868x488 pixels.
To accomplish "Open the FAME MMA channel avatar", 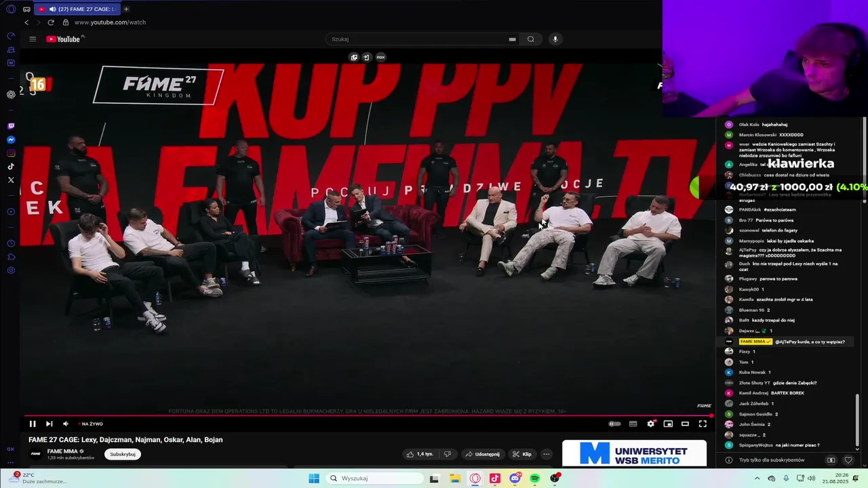I will coord(35,454).
